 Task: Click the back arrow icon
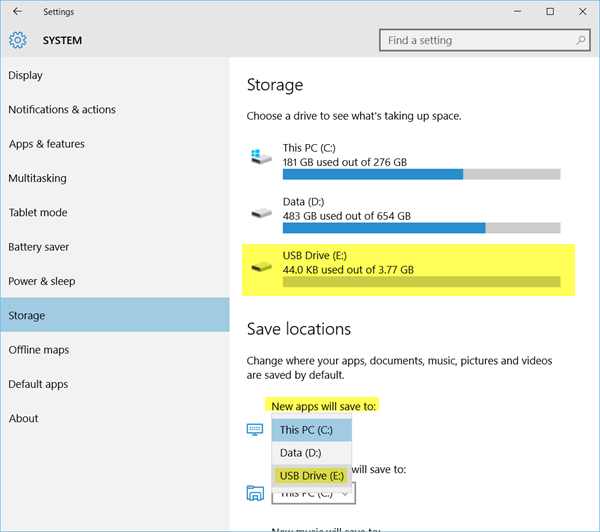[17, 11]
